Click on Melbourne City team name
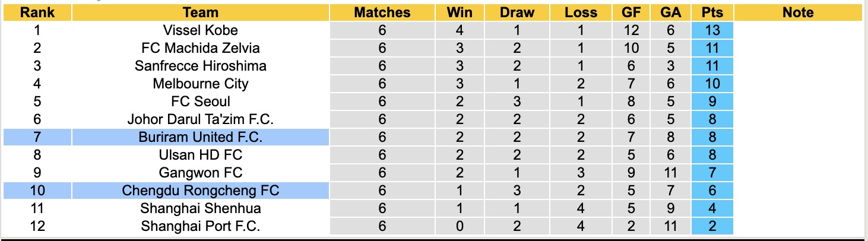The width and height of the screenshot is (868, 241). point(200,84)
